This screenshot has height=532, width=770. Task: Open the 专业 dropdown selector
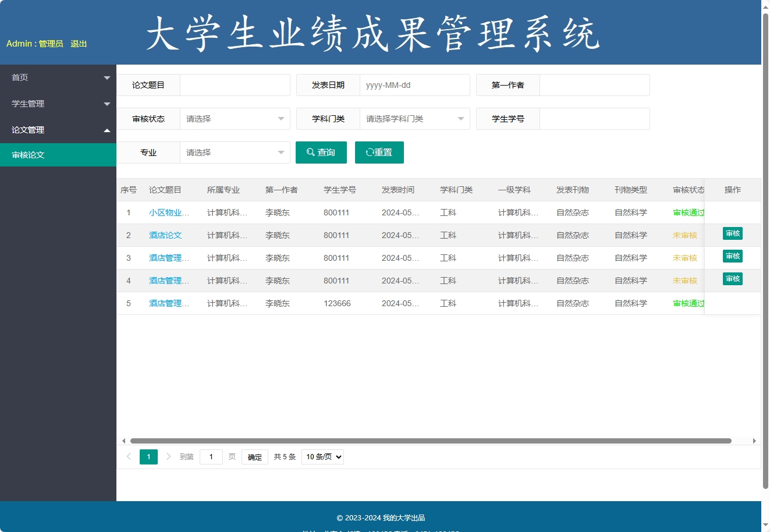click(235, 152)
